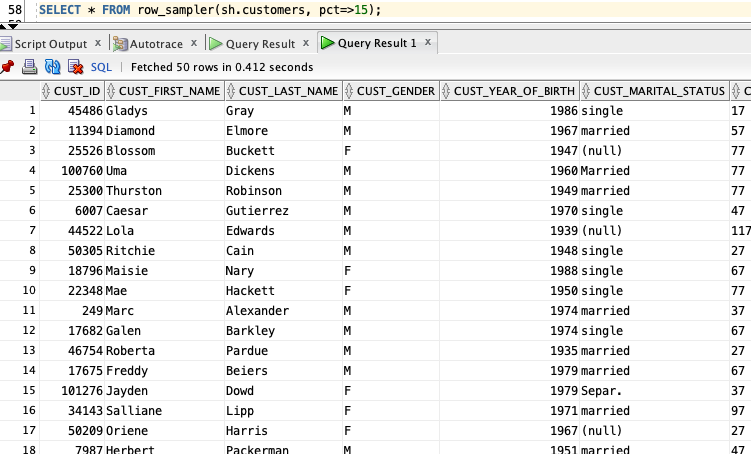Select the Query Result tab
751x454 pixels.
point(260,44)
